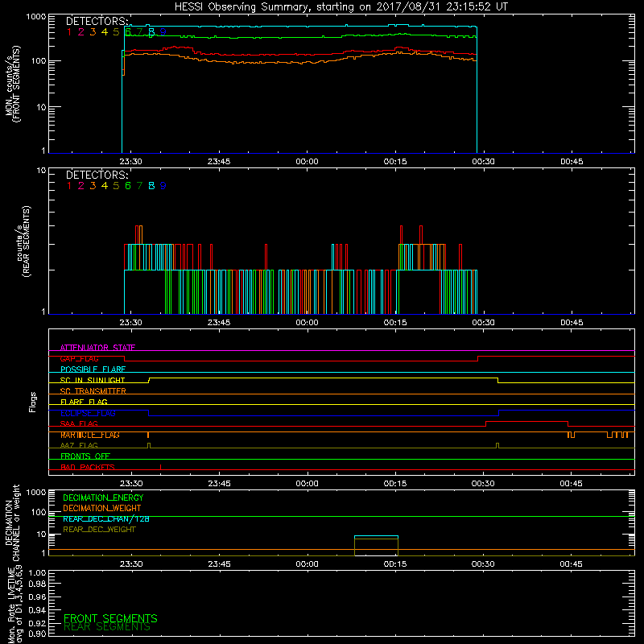Click 00:30 time label under Flags plot
Viewport: 644px width, 644px height.
point(483,484)
